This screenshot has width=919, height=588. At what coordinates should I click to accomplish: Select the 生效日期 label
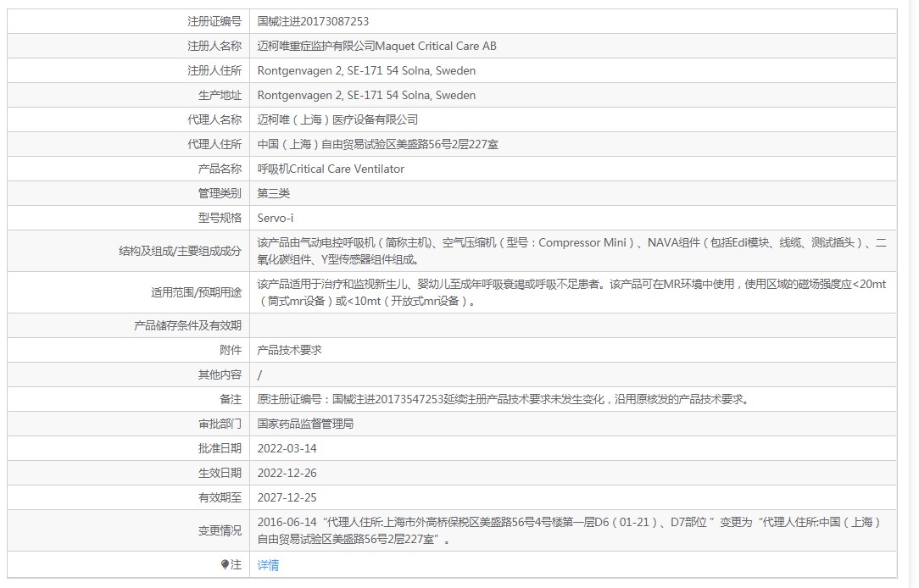click(x=220, y=474)
